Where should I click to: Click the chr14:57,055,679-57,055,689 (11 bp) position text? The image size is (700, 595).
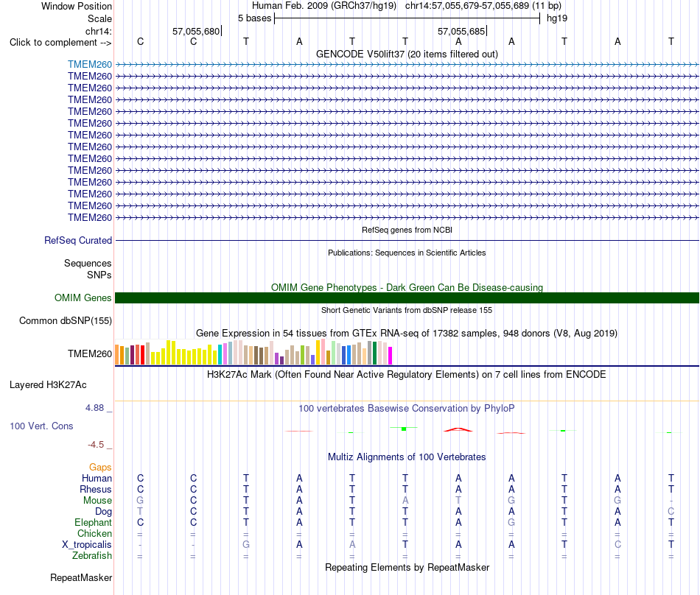(x=483, y=6)
